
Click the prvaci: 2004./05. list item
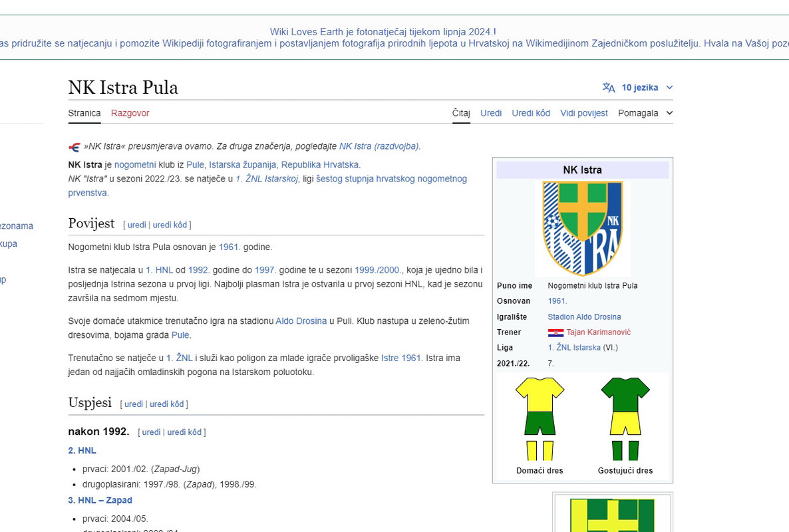tap(115, 519)
